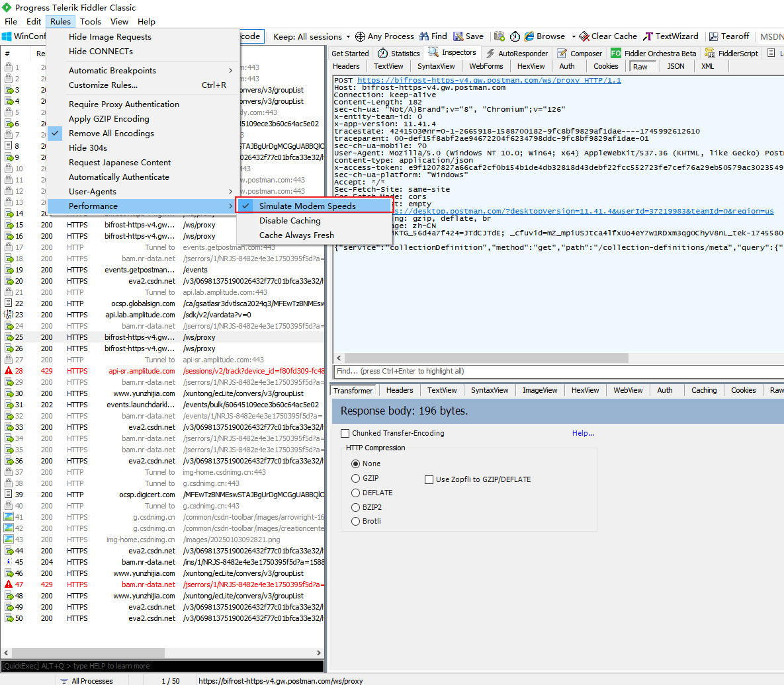Image resolution: width=784 pixels, height=685 pixels.
Task: Click the Find search field in inspector
Action: 558,371
